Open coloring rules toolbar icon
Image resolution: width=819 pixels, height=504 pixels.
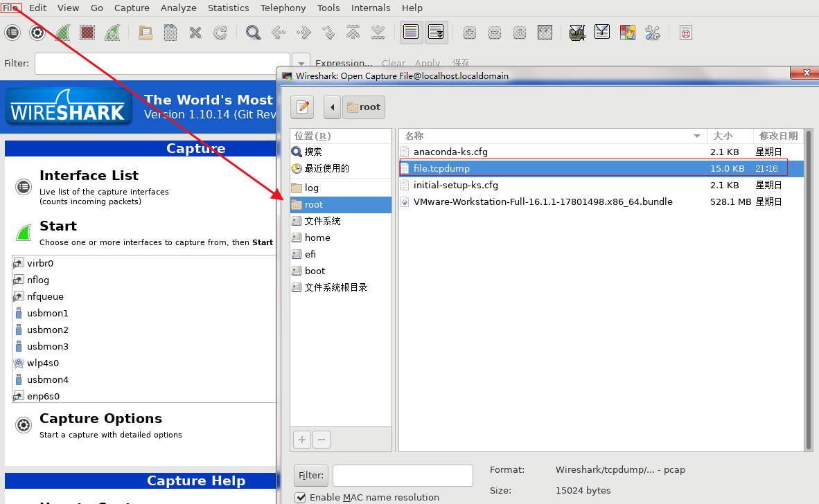[627, 33]
